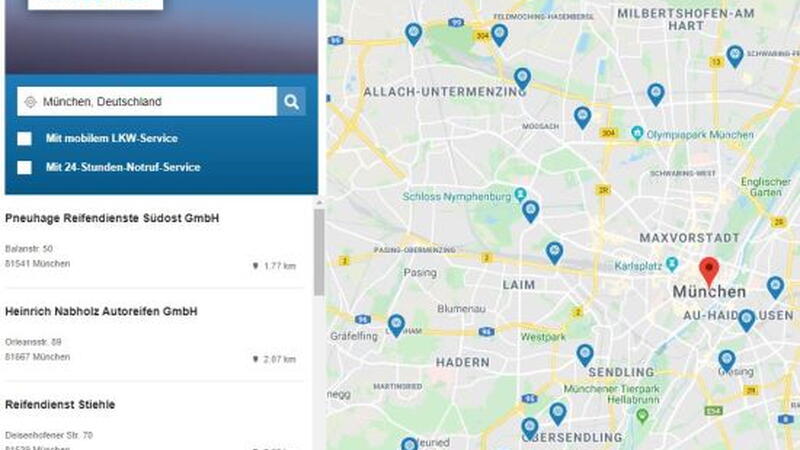Enable Mit mobilem LKW-Service checkbox
800x450 pixels.
click(24, 138)
